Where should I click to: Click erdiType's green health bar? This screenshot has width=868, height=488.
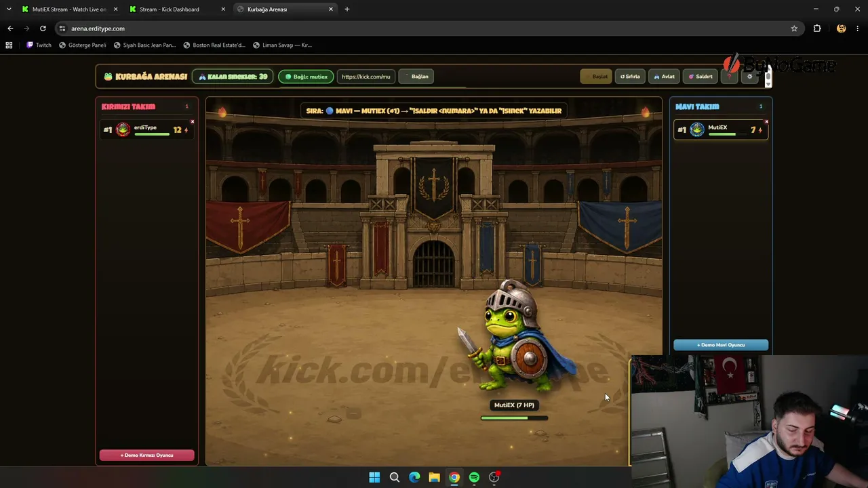coord(152,134)
